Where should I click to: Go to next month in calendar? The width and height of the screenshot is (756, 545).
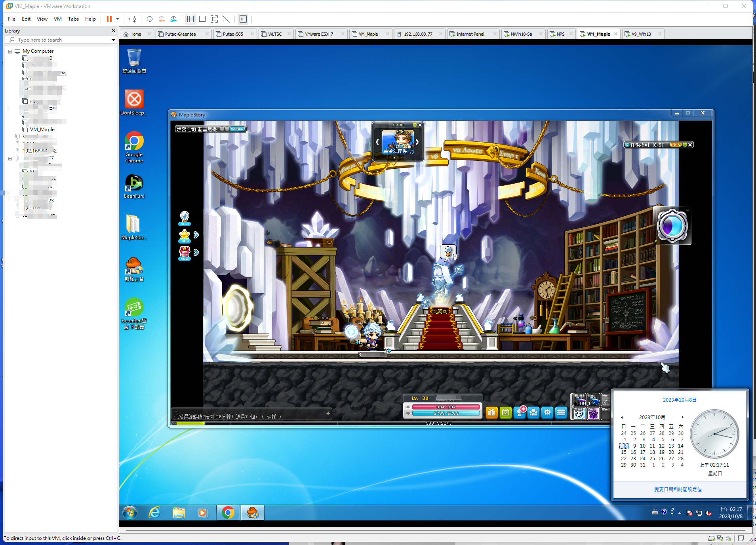[x=682, y=417]
